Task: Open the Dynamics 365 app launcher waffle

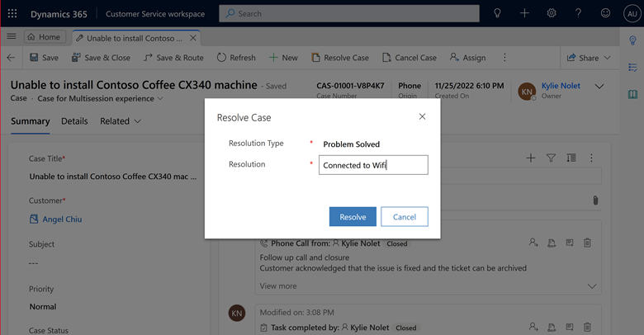Action: [x=14, y=13]
